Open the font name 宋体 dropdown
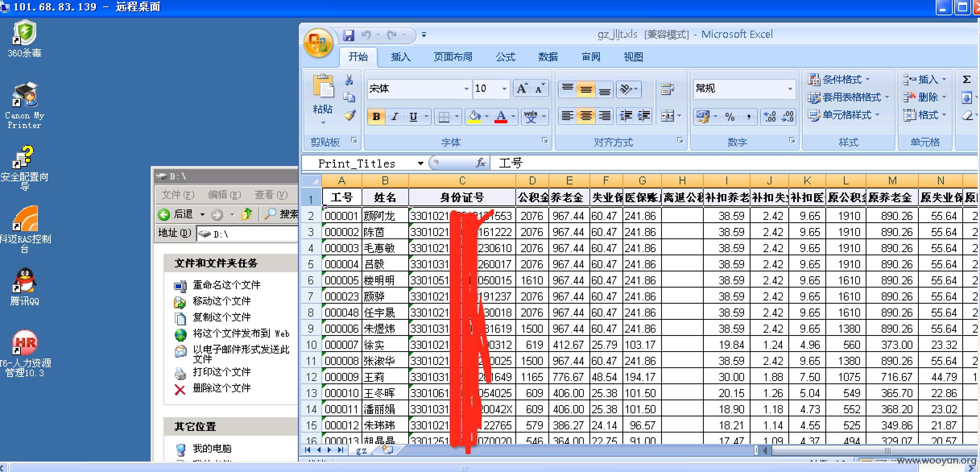The image size is (980, 472). pyautogui.click(x=466, y=89)
